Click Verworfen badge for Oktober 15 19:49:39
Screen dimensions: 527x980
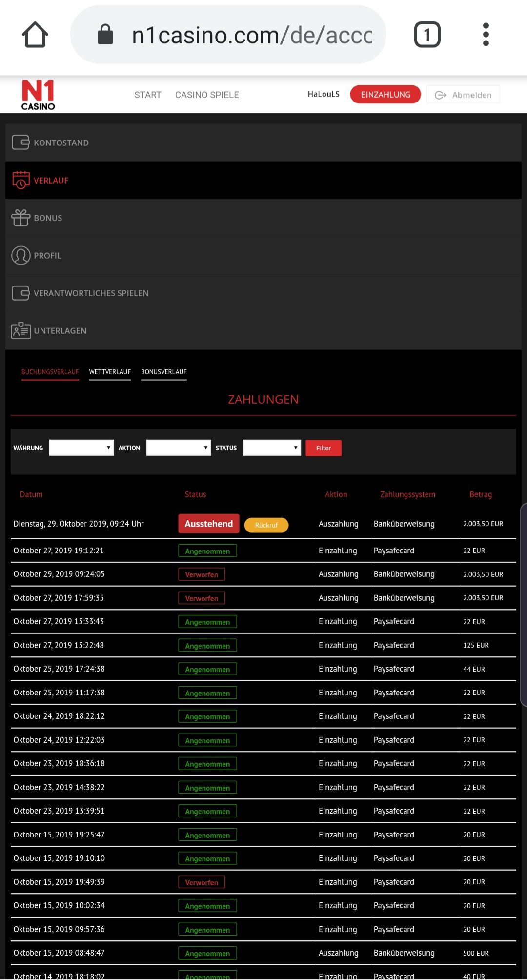202,882
